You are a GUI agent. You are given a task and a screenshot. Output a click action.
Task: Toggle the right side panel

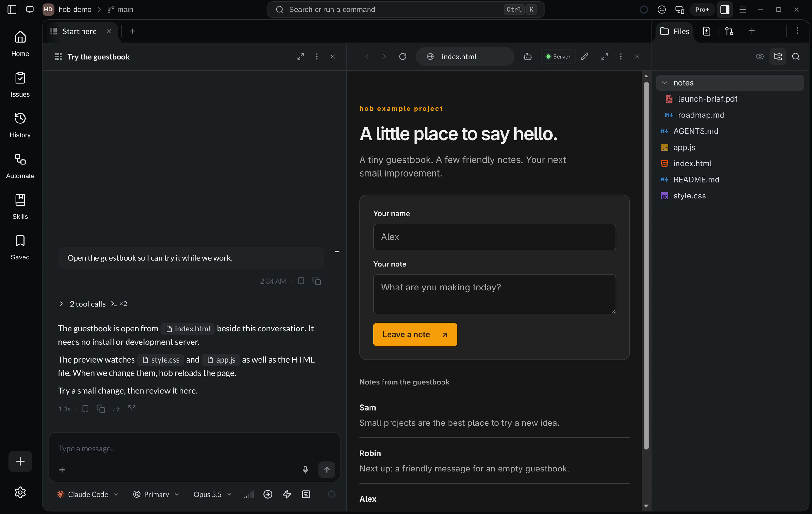click(725, 10)
